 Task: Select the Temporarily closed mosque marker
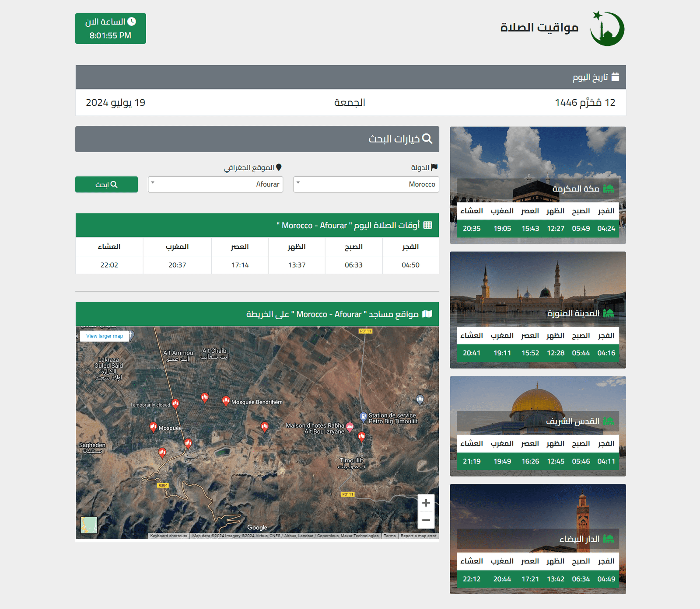click(175, 404)
